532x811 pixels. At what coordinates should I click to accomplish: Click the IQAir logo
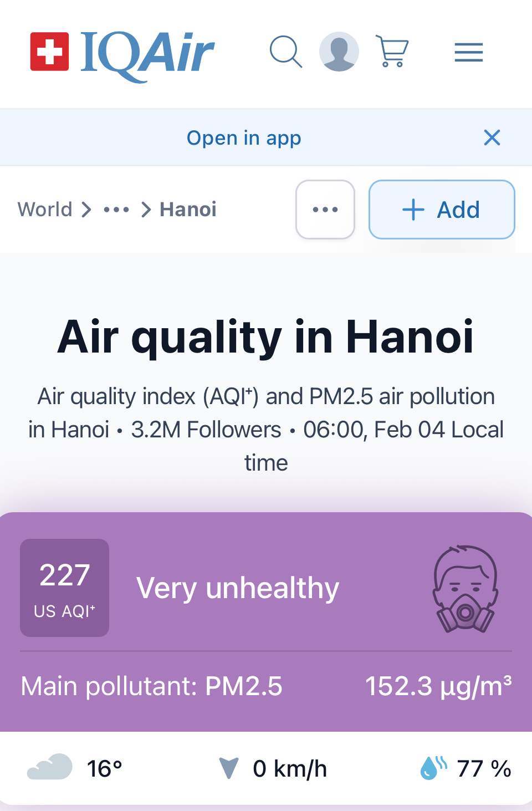[122, 53]
